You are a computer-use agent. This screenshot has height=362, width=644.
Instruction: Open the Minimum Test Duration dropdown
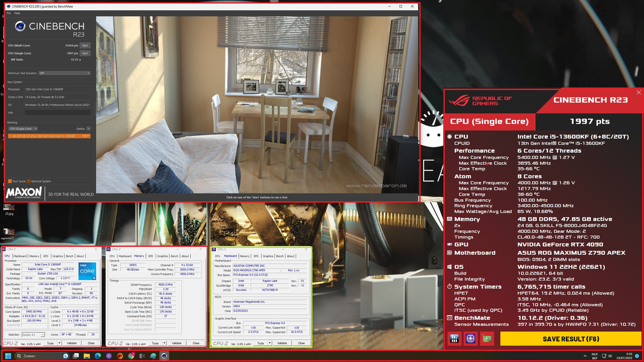pyautogui.click(x=65, y=73)
